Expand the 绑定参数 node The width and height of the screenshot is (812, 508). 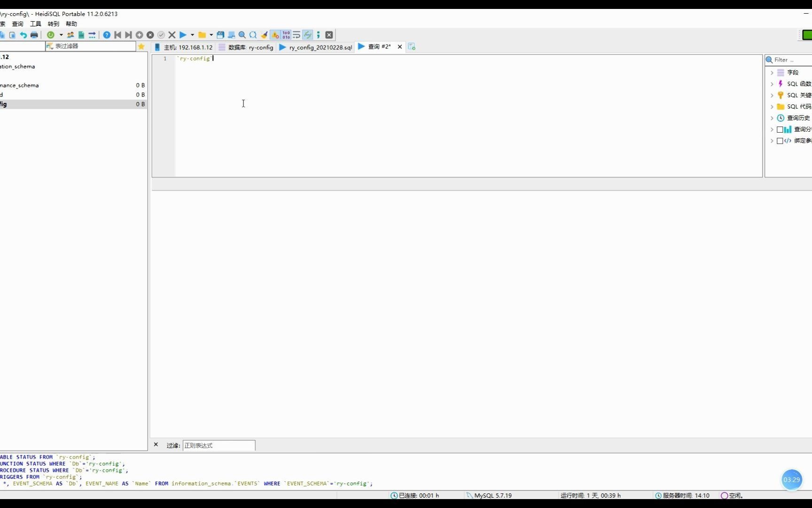(772, 141)
